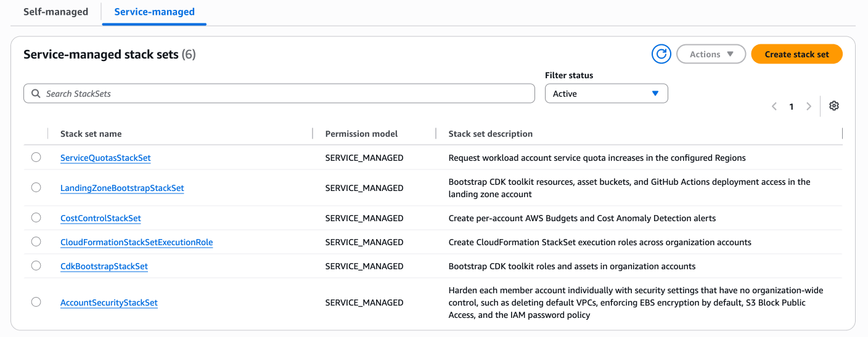Focus the Search StackSets field
Viewport: 868px width, 337px height.
pyautogui.click(x=279, y=94)
